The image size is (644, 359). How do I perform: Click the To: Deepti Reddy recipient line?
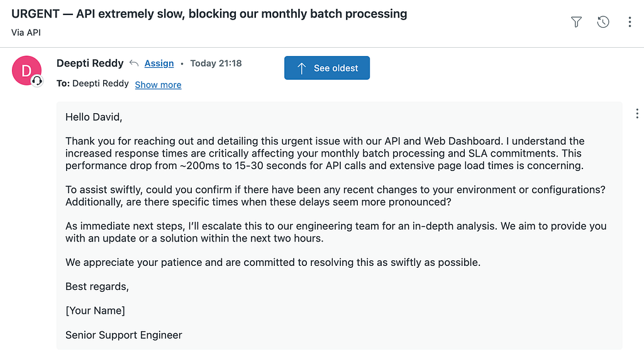(x=92, y=84)
